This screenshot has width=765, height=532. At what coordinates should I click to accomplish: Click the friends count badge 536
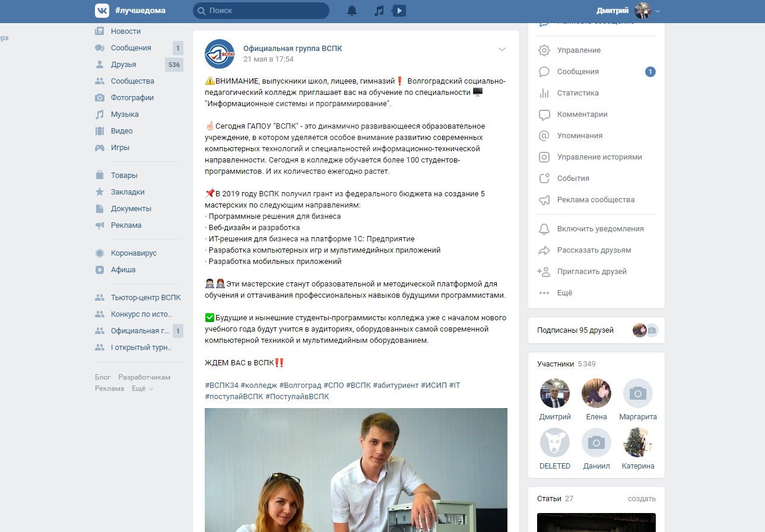point(174,65)
